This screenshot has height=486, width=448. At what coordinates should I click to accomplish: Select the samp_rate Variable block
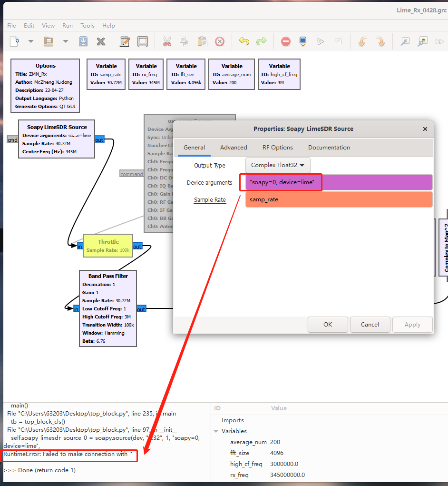click(x=106, y=74)
